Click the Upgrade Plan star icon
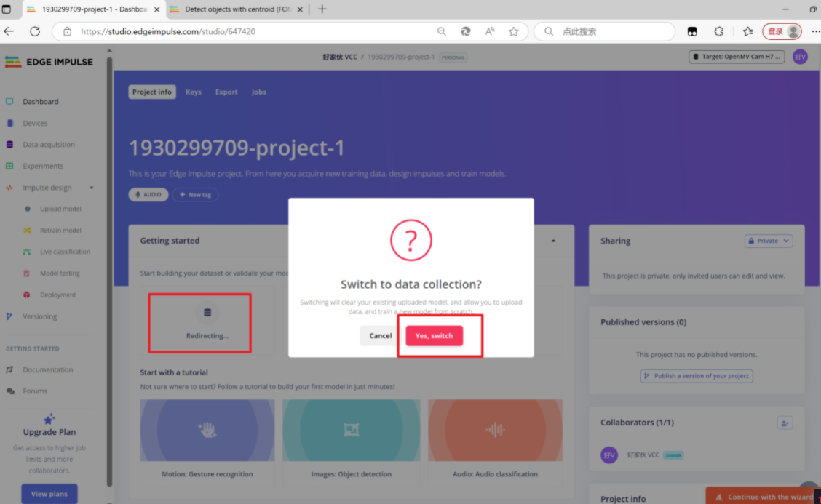This screenshot has width=821, height=504. pos(49,419)
